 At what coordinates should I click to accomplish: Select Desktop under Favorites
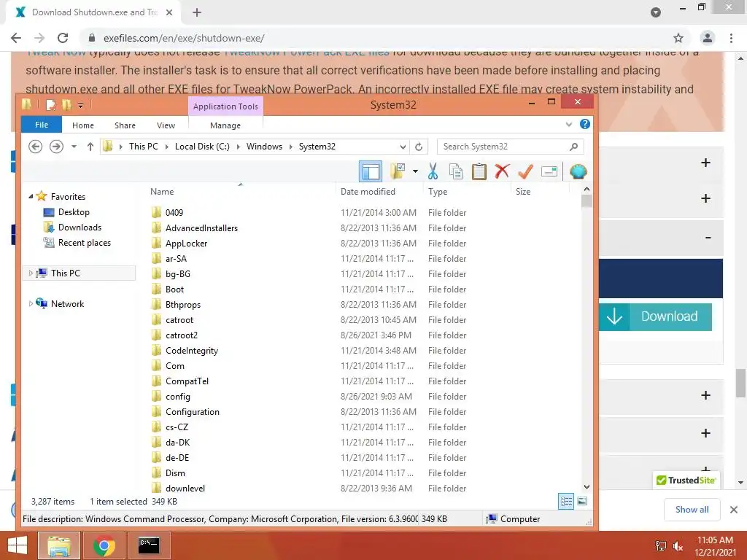[x=74, y=212]
